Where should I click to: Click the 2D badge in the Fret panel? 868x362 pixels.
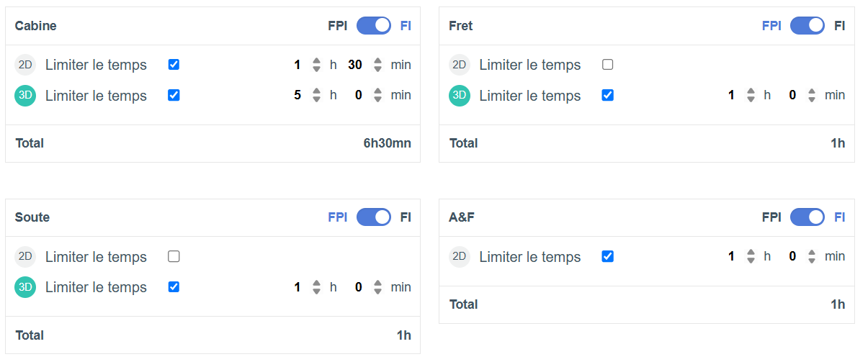(x=460, y=65)
